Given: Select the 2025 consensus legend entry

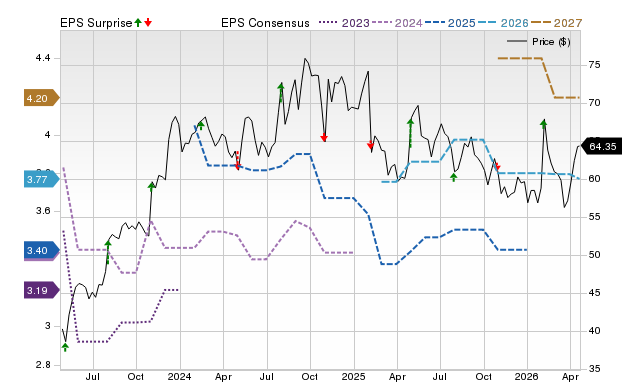Looking at the screenshot, I should pos(450,23).
